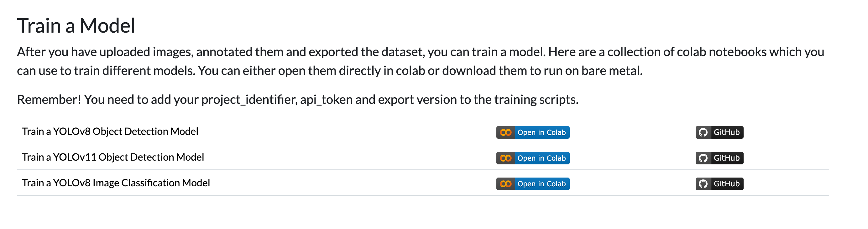868x229 pixels.
Task: Click the GitHub octocat icon for YOLOv8 Object Detection
Action: [x=703, y=133]
